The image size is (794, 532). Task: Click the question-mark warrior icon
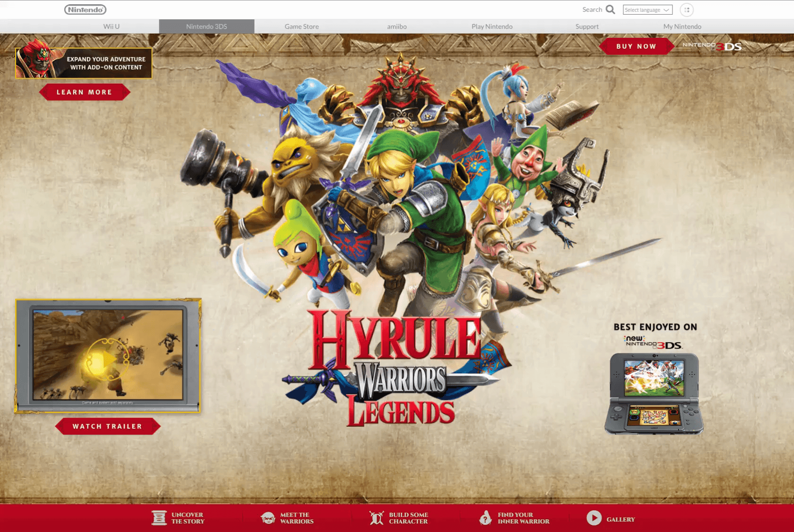tap(485, 518)
